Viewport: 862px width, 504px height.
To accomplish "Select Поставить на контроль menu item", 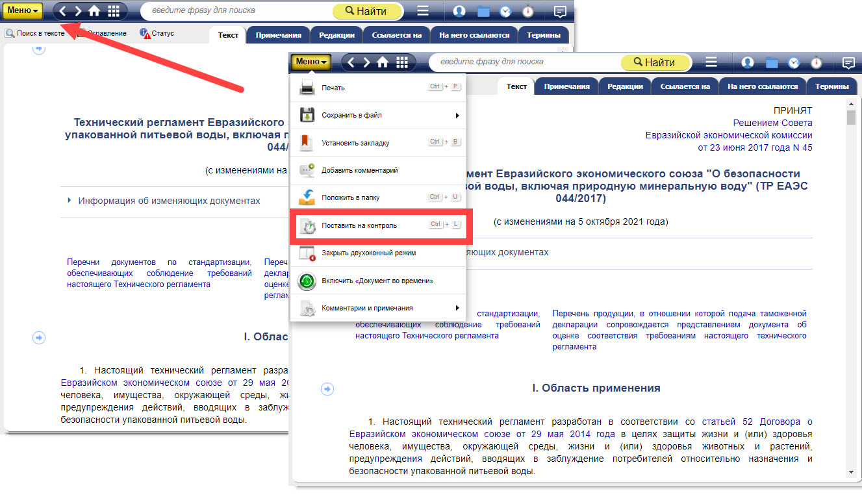I will [x=378, y=225].
